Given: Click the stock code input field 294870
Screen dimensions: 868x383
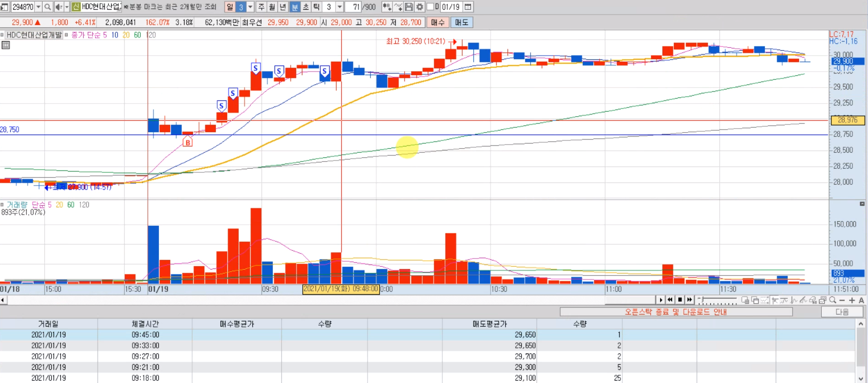Looking at the screenshot, I should [x=23, y=7].
